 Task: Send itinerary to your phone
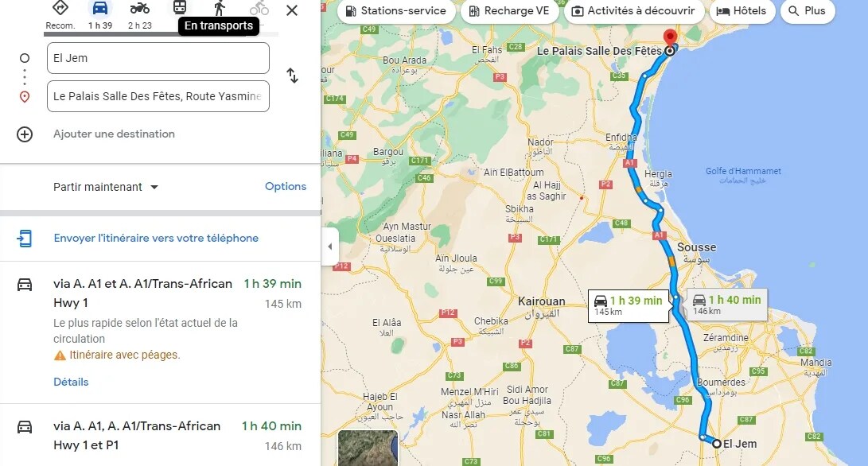[x=156, y=238]
